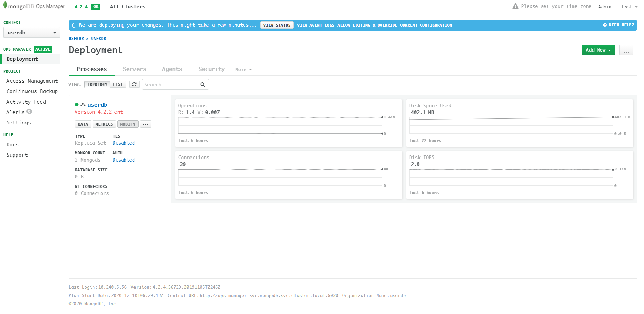The height and width of the screenshot is (314, 644).
Task: Open the Add New dropdown
Action: coord(598,50)
